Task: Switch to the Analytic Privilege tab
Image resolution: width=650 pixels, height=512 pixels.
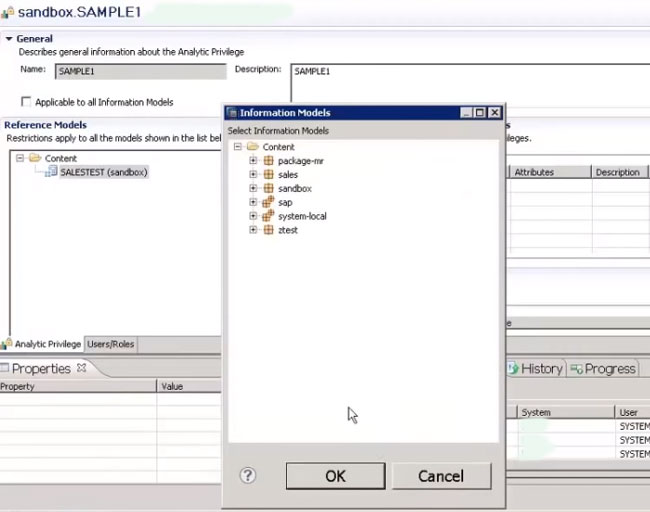Action: point(42,344)
